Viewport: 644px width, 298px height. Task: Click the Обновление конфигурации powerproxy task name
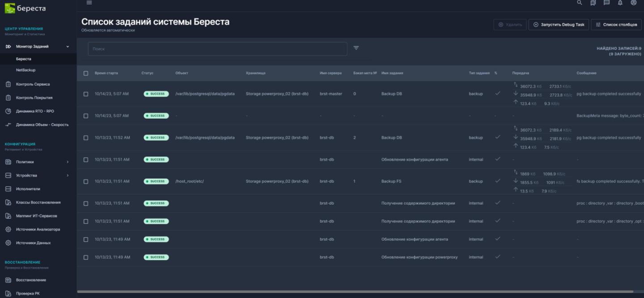tap(419, 257)
